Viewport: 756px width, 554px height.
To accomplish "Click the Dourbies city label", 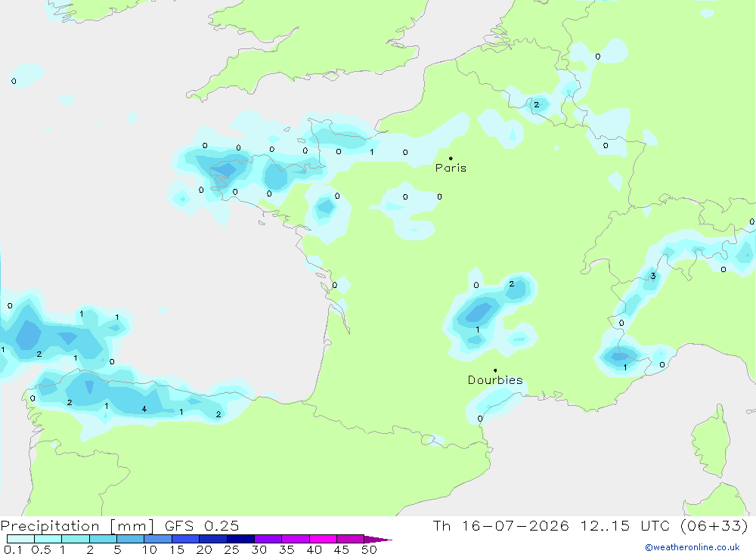I will point(495,380).
